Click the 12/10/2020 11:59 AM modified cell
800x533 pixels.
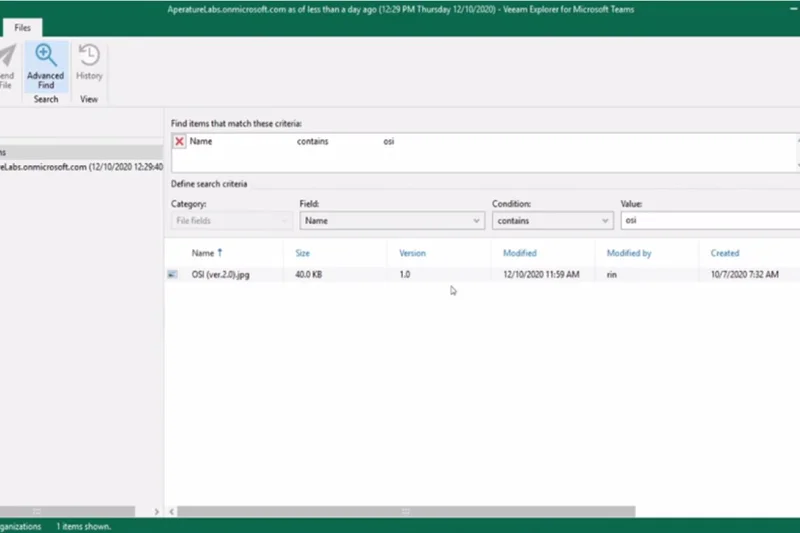point(541,274)
